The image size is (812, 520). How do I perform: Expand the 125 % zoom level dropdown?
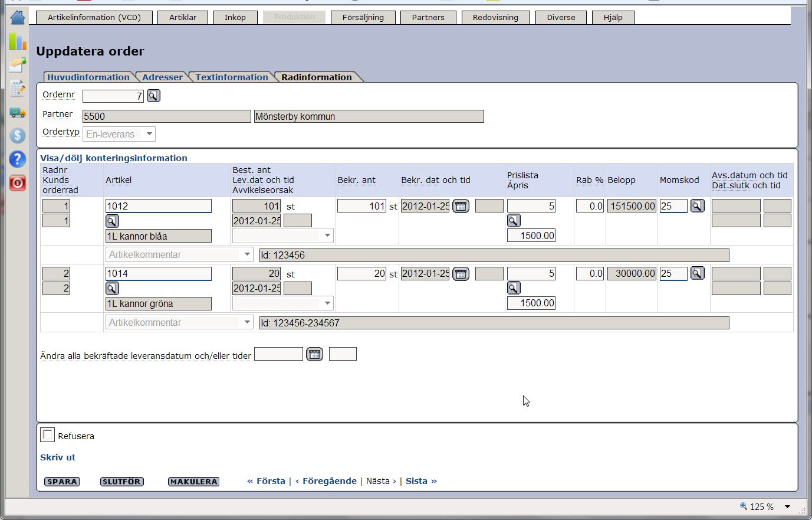[787, 506]
